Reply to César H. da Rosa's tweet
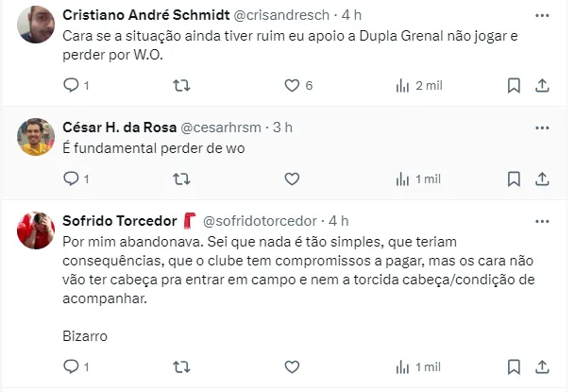The width and height of the screenshot is (575, 392). [x=71, y=178]
